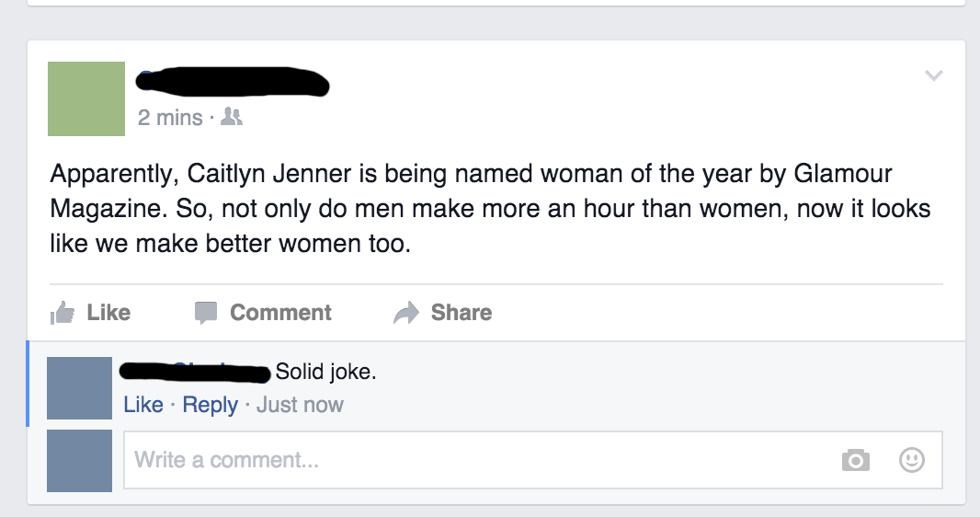Click the friends audience icon beside timestamp
The width and height of the screenshot is (980, 517).
pos(233,118)
